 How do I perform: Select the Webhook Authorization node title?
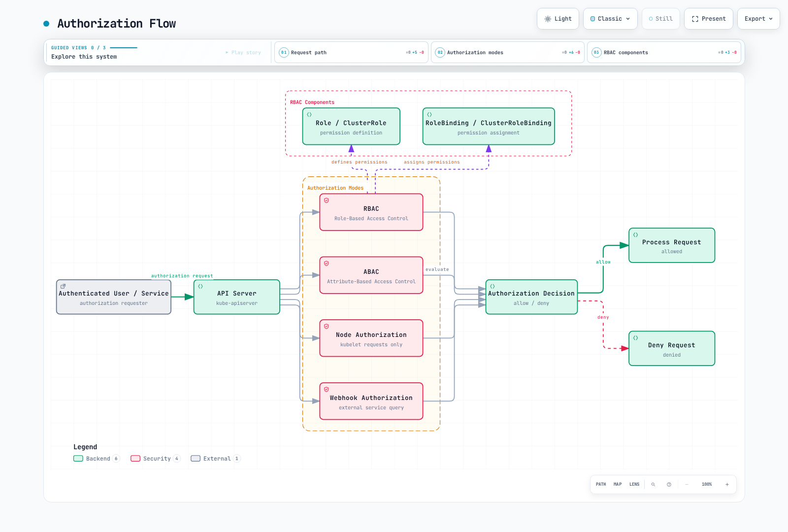click(371, 398)
